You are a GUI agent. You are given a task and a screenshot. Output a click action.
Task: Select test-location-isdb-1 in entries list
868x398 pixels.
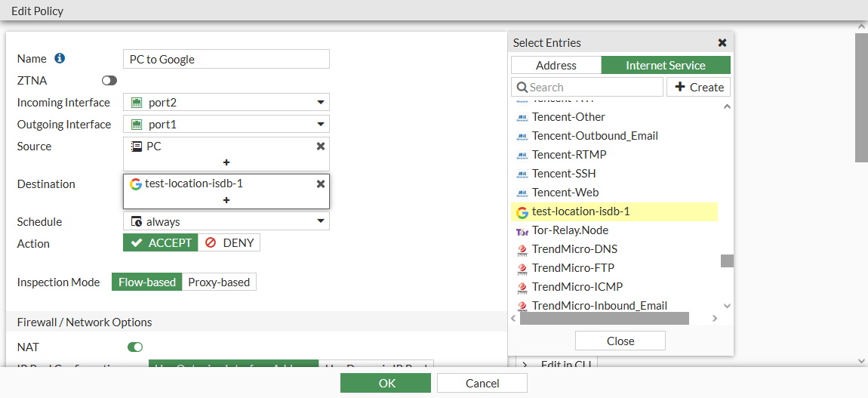(x=614, y=211)
